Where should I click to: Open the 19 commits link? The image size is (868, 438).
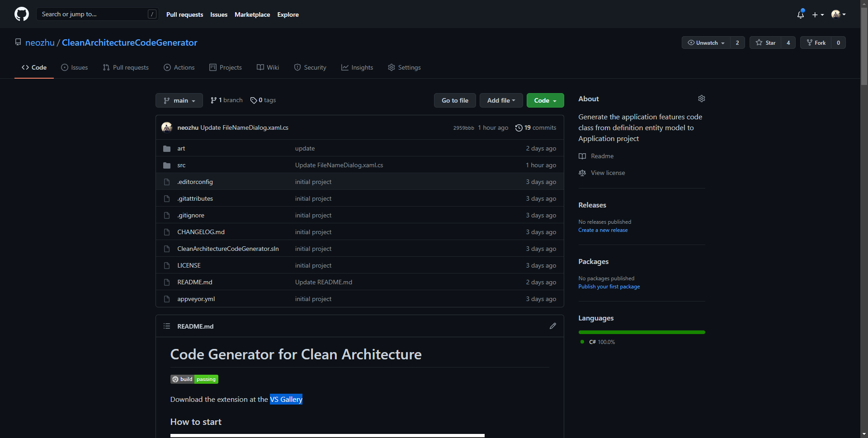(x=536, y=127)
